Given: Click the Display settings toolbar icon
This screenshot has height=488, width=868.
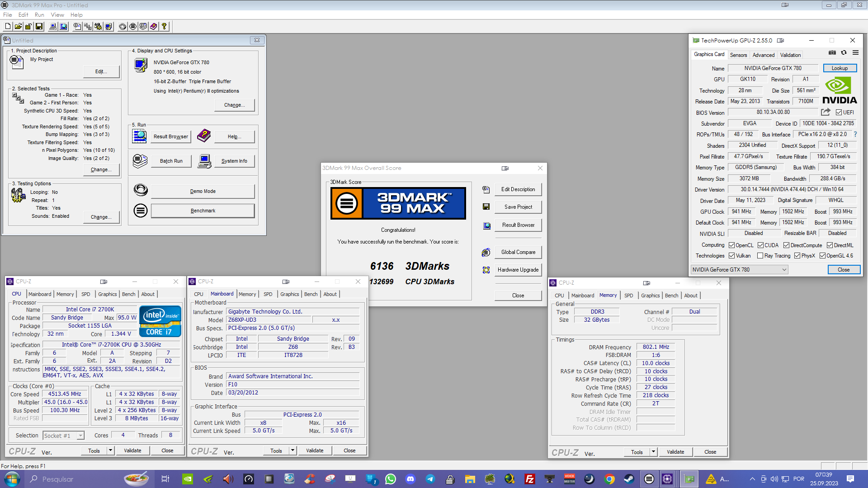Looking at the screenshot, I should click(x=108, y=27).
